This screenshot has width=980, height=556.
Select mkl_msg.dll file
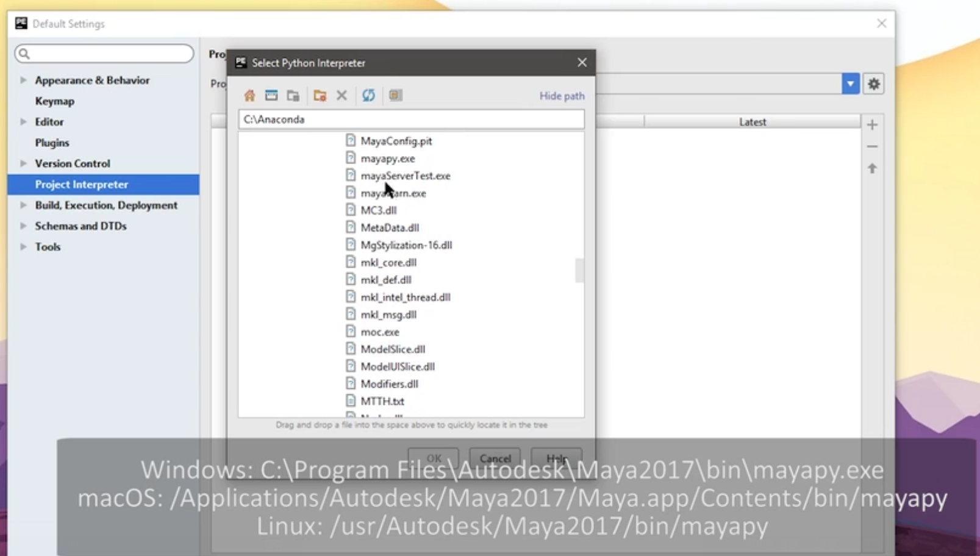388,315
